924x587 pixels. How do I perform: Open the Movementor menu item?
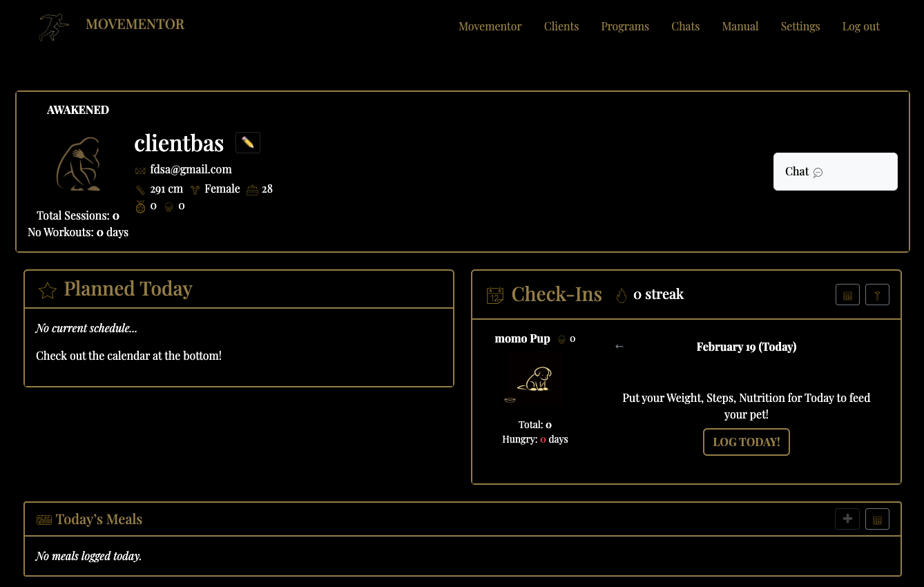(x=490, y=26)
